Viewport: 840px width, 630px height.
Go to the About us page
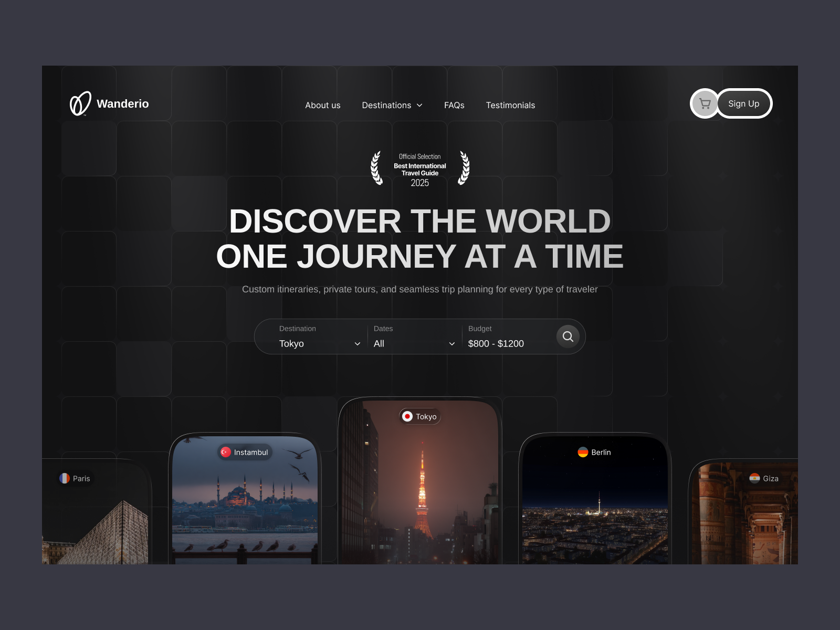pos(322,105)
